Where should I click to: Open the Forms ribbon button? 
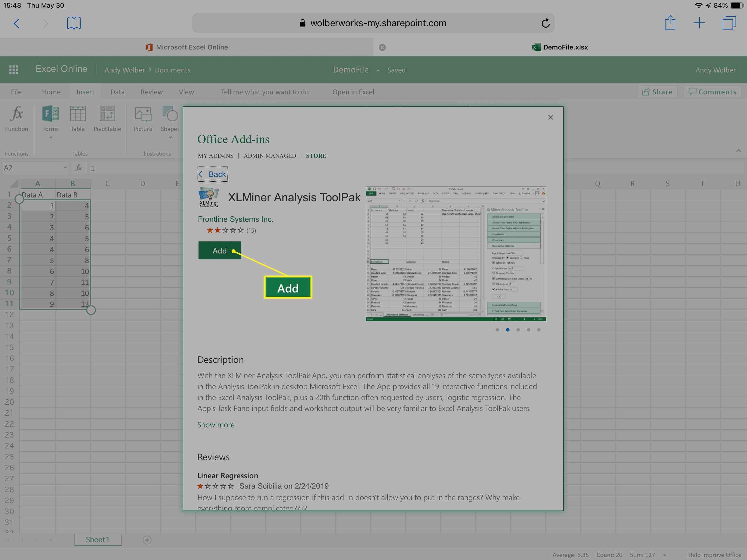50,122
